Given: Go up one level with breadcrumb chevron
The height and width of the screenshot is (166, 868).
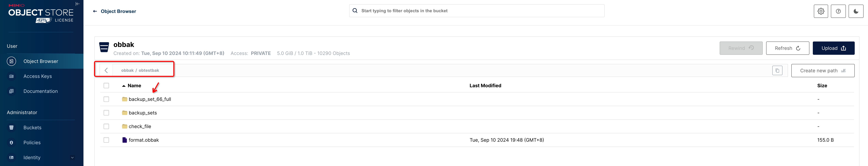Looking at the screenshot, I should [x=106, y=70].
